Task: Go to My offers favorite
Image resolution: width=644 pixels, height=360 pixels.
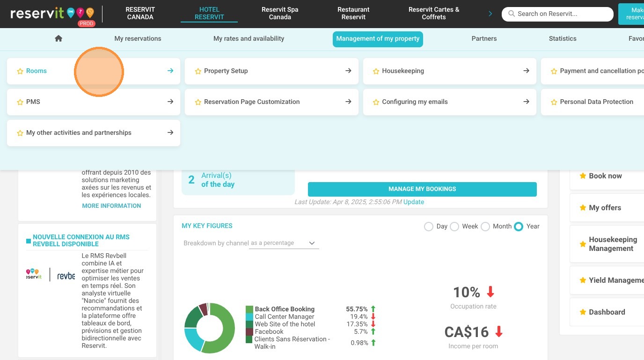Action: (x=605, y=208)
